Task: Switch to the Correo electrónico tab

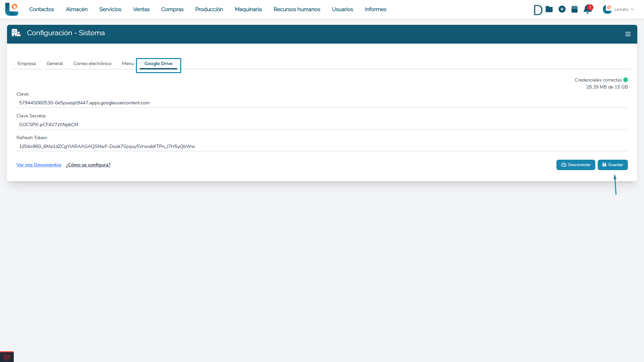Action: pyautogui.click(x=92, y=64)
